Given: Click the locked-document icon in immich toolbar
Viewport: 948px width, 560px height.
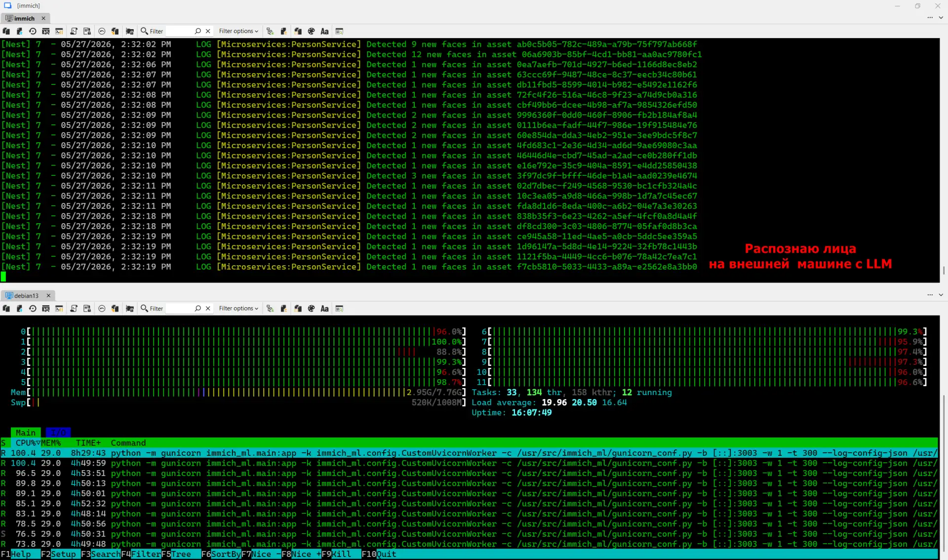Looking at the screenshot, I should pyautogui.click(x=87, y=31).
